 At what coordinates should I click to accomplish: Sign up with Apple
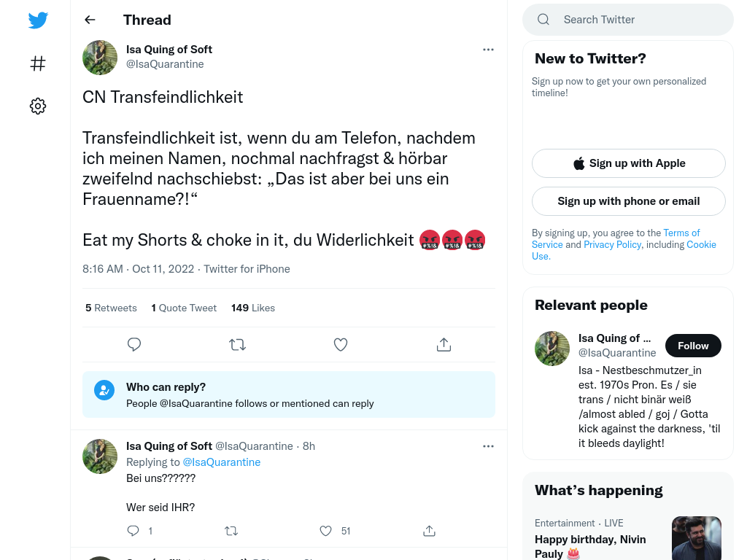click(628, 163)
